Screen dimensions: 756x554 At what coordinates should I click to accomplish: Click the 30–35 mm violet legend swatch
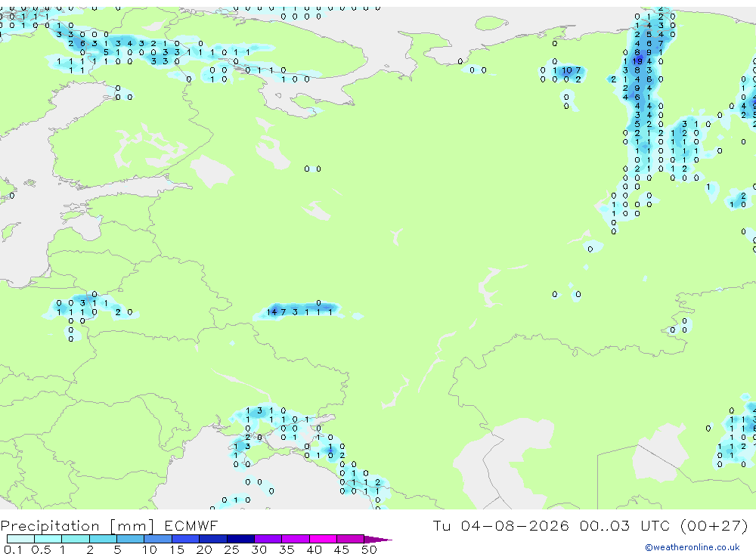click(268, 539)
